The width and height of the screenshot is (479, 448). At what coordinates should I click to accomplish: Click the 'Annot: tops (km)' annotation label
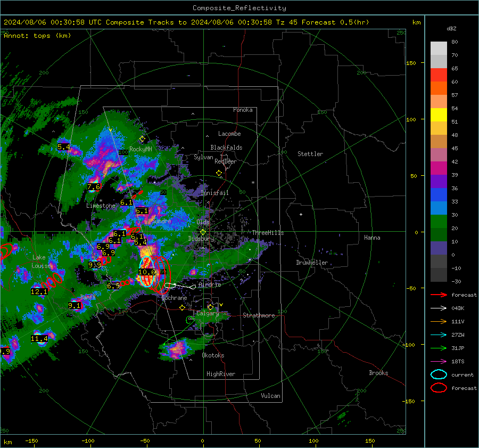(37, 36)
